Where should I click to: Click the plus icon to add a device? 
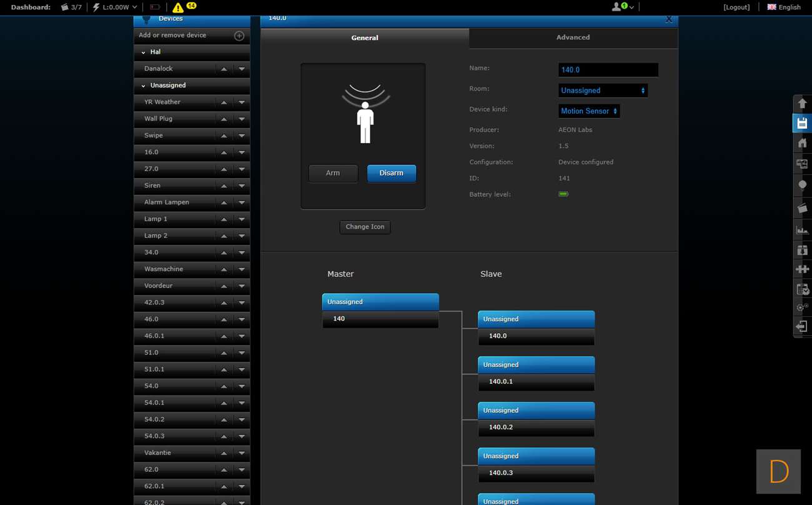[x=239, y=36]
